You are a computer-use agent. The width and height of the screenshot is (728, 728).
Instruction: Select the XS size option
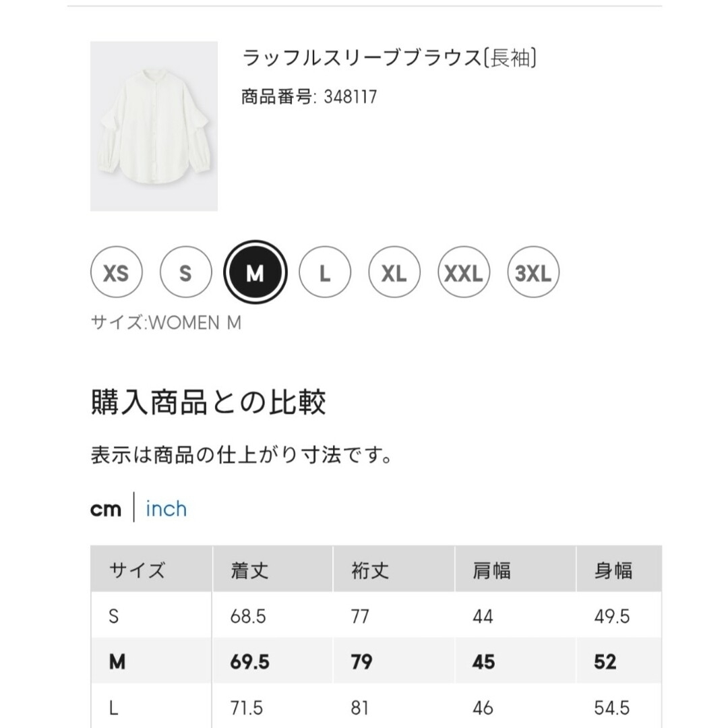(x=116, y=272)
